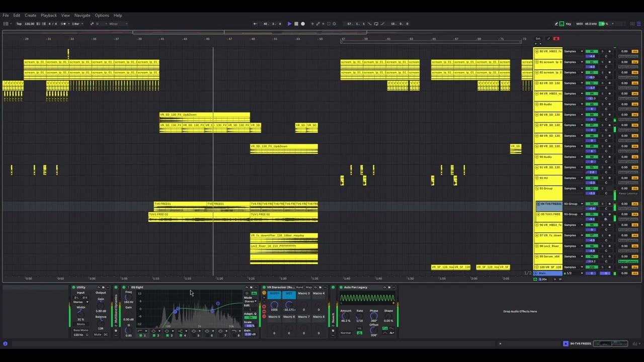The width and height of the screenshot is (644, 362).
Task: Click the MIDI map mode button
Action: coord(580,24)
